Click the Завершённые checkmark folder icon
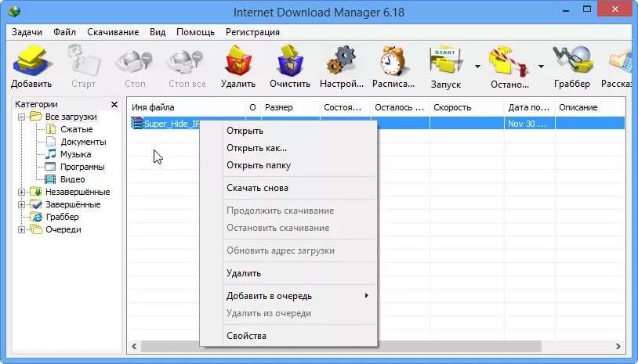Viewport: 638px width, 364px height. (36, 204)
